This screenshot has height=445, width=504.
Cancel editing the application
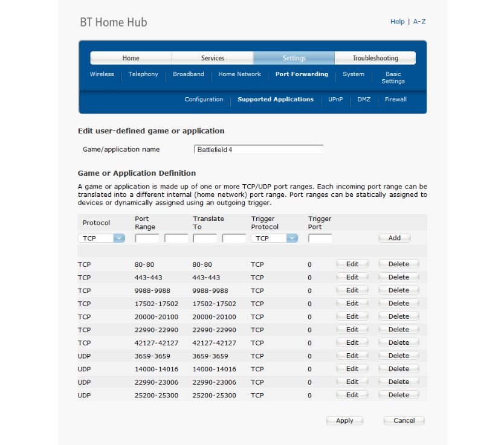click(x=404, y=421)
